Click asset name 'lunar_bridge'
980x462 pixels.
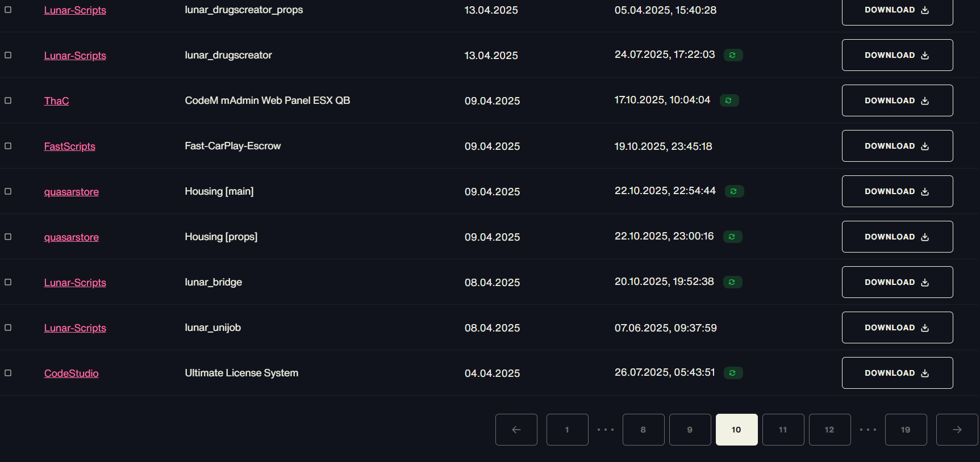214,282
